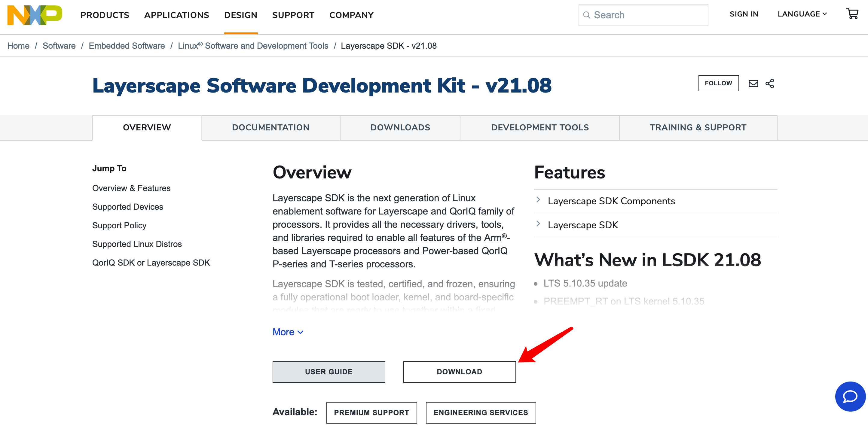This screenshot has height=426, width=868.
Task: Expand Layerscape SDK Components feature
Action: click(x=611, y=201)
